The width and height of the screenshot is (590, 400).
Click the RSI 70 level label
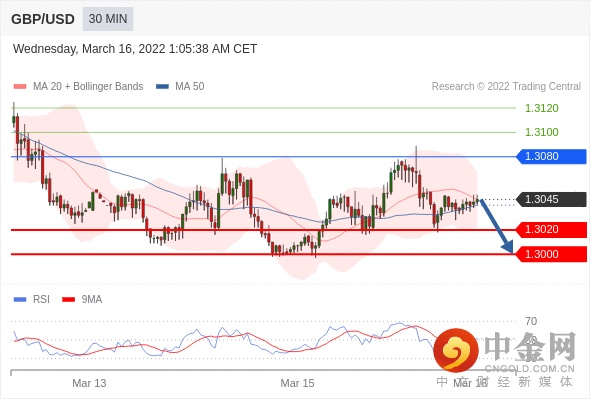point(531,321)
